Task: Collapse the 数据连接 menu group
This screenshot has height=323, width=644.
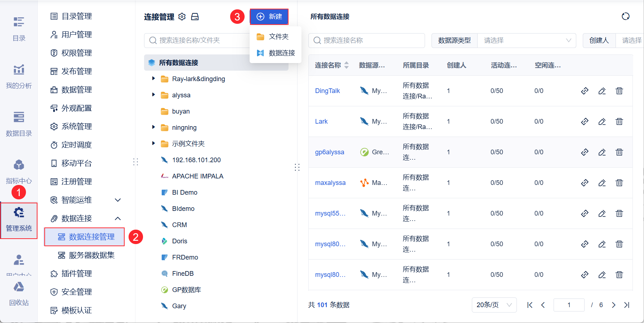Action: (x=118, y=218)
